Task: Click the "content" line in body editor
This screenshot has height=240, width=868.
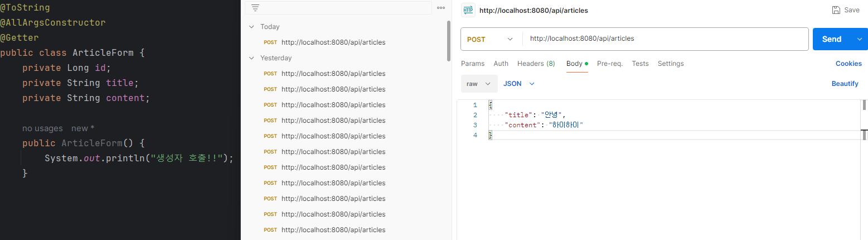Action: point(544,125)
